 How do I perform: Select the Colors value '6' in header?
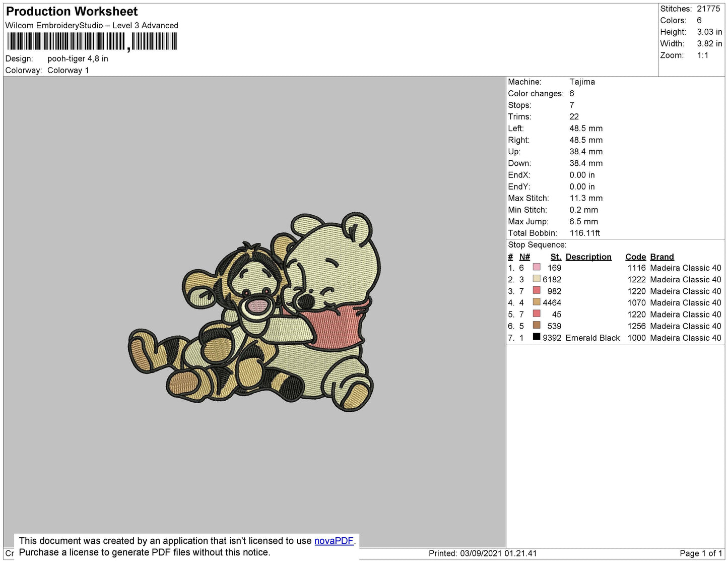(x=699, y=20)
